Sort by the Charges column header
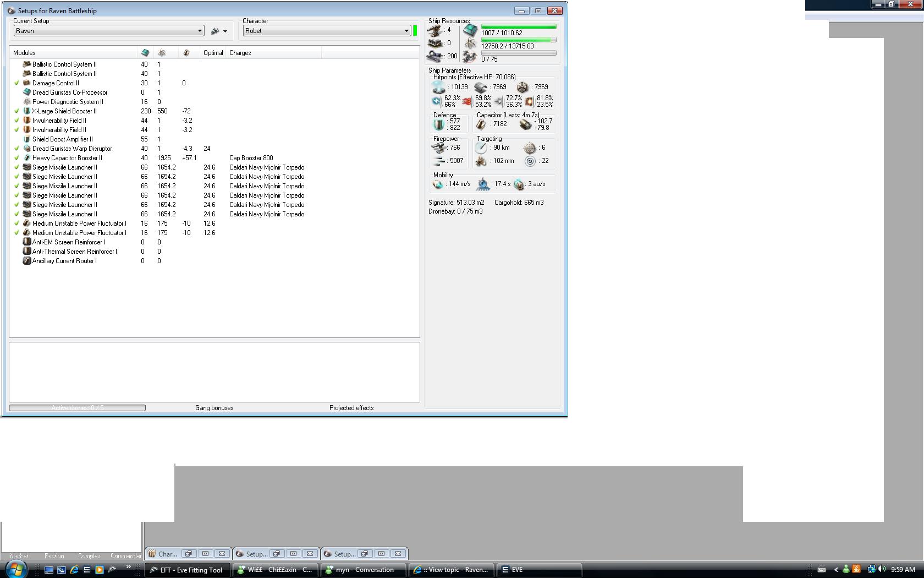 274,53
